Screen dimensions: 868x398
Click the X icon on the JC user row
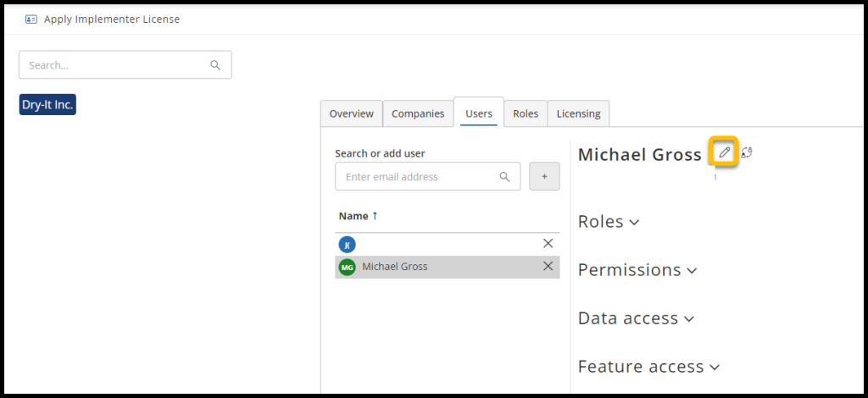548,244
